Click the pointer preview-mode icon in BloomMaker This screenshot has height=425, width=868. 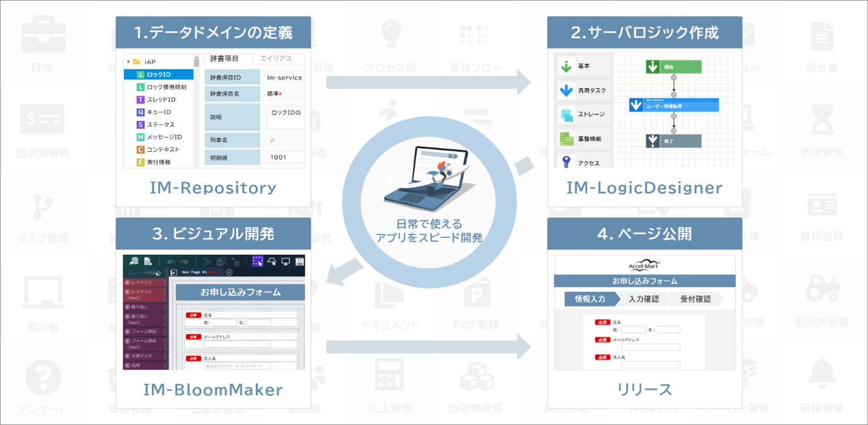272,262
